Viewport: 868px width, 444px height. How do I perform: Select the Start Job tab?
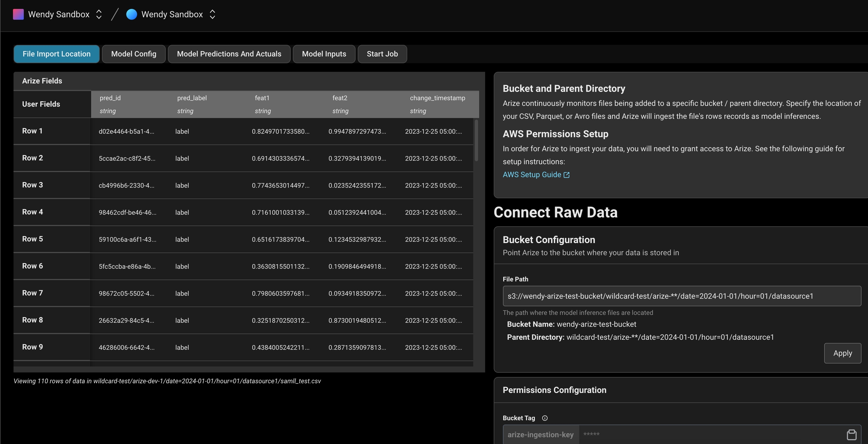382,54
